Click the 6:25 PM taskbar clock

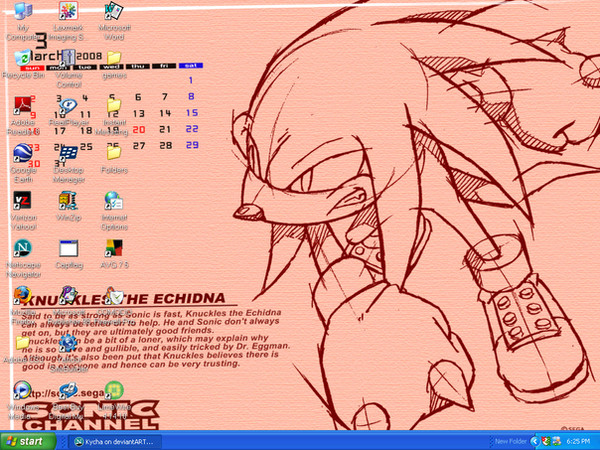pyautogui.click(x=578, y=441)
